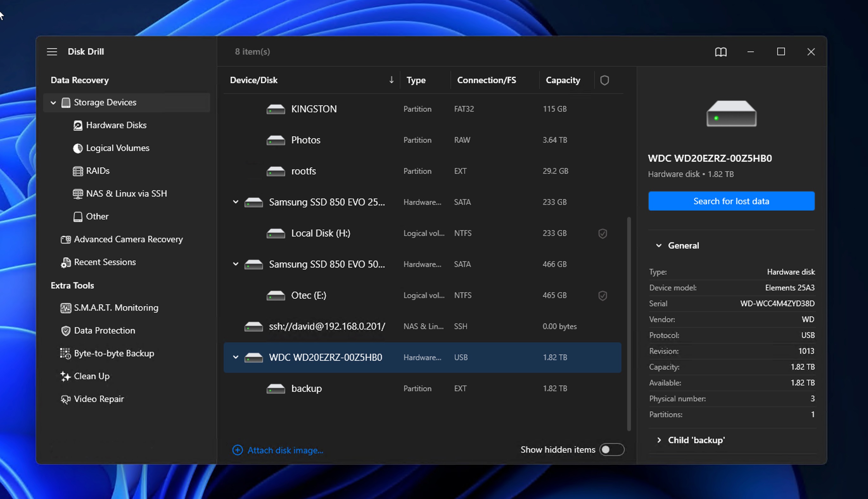Click the Logical Volumes pie icon

point(78,148)
